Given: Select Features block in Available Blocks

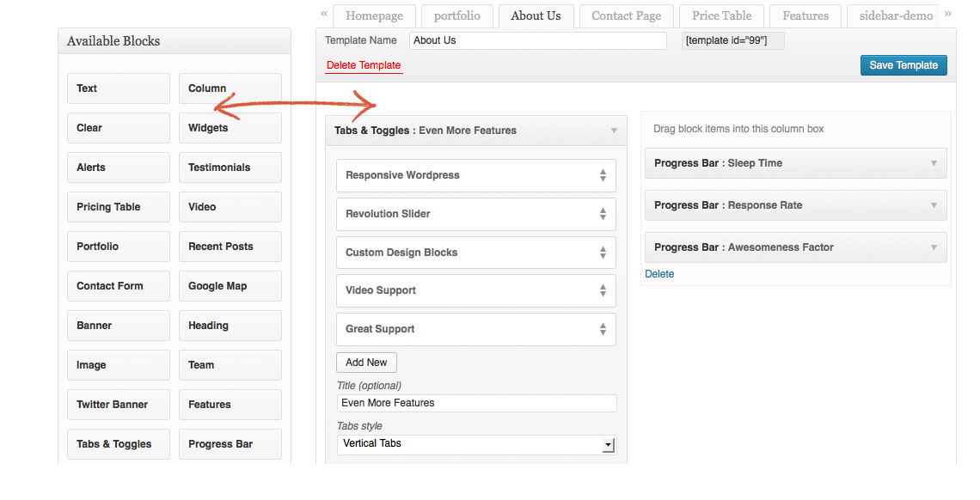Looking at the screenshot, I should [230, 405].
